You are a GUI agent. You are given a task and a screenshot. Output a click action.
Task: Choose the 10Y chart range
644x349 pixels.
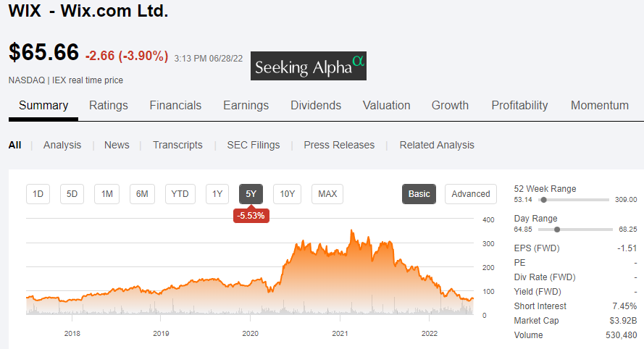point(287,194)
